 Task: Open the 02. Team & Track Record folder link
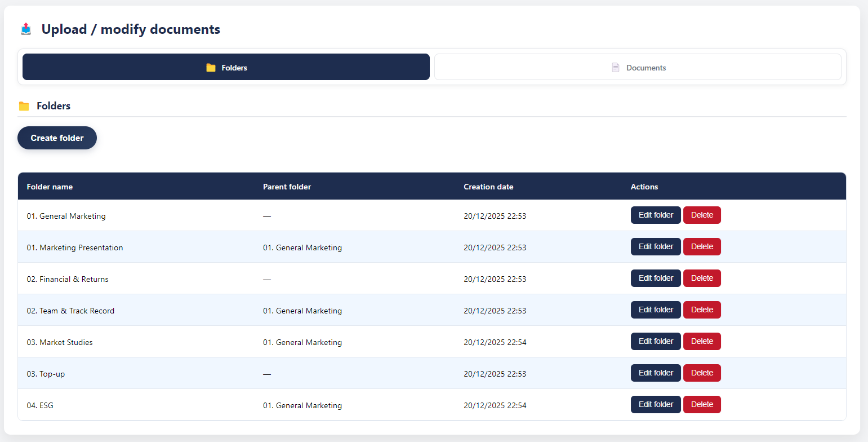(x=70, y=311)
